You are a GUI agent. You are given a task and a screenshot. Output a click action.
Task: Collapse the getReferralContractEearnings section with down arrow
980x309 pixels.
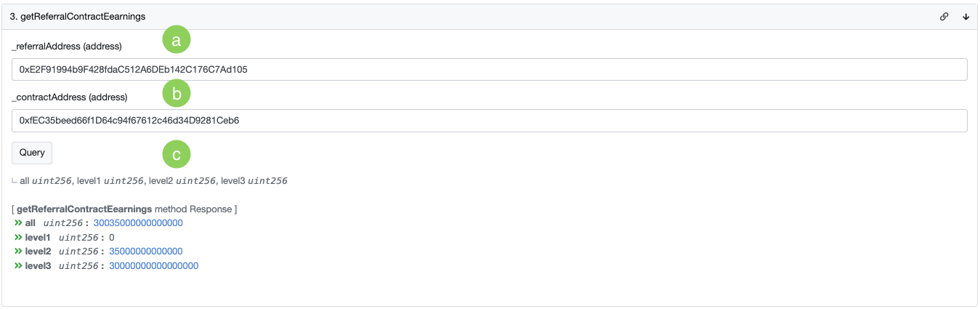point(966,17)
